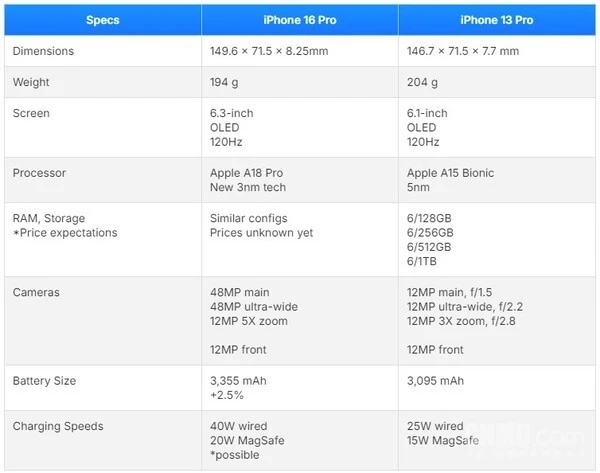600x473 pixels.
Task: Select the Screen row label
Action: point(31,113)
